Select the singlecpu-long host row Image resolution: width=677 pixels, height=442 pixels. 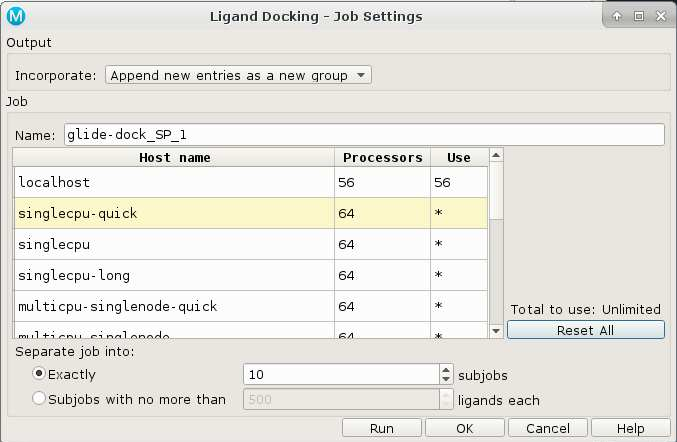pos(174,275)
